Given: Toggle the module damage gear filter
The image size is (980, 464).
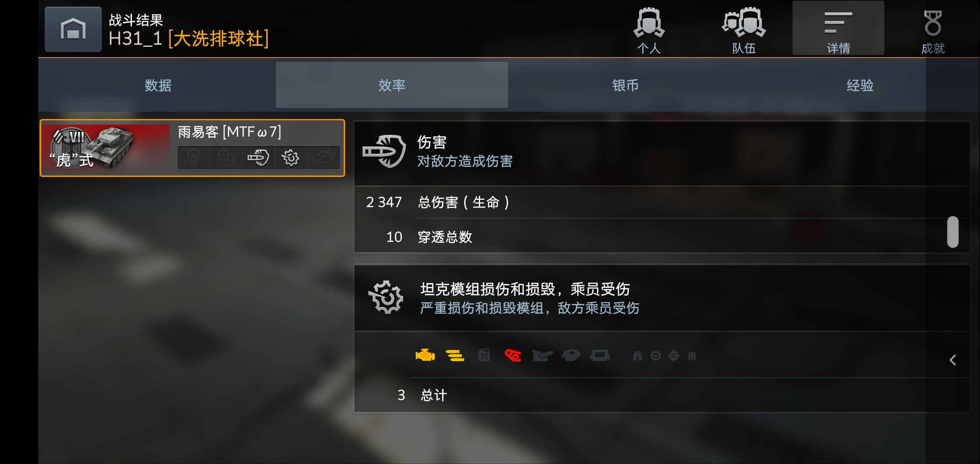Looking at the screenshot, I should 291,158.
